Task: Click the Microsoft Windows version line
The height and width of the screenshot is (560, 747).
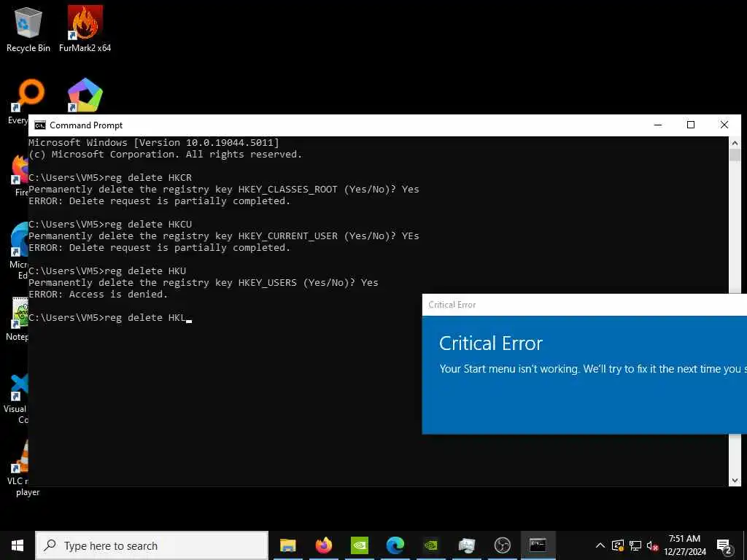Action: point(154,142)
